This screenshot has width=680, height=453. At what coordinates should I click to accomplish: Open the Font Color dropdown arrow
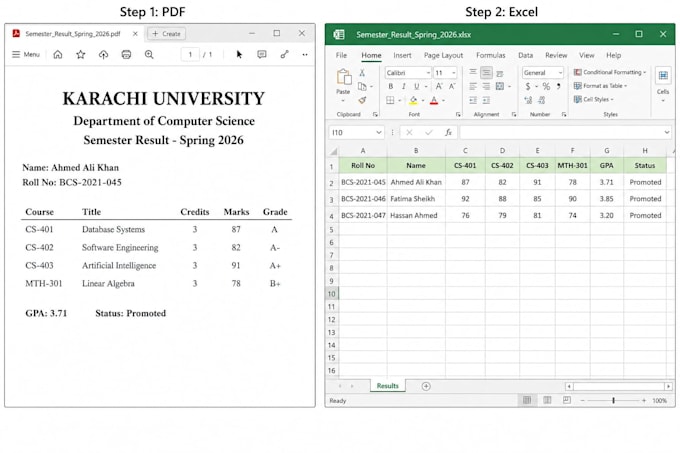443,101
